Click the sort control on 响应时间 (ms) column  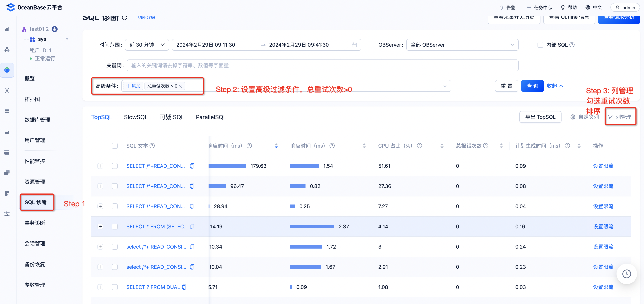click(364, 146)
